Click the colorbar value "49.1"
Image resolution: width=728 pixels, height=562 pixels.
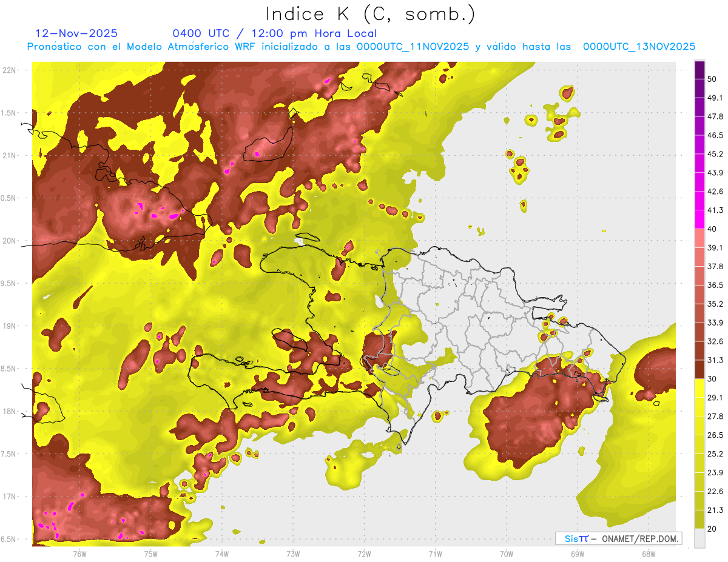pos(716,98)
